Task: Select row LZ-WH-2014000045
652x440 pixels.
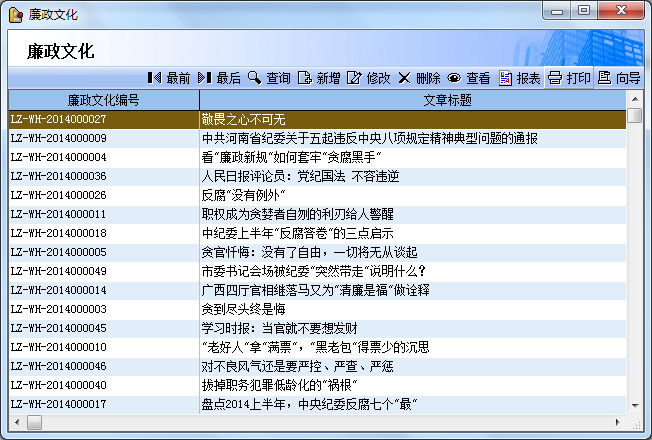Action: 58,328
